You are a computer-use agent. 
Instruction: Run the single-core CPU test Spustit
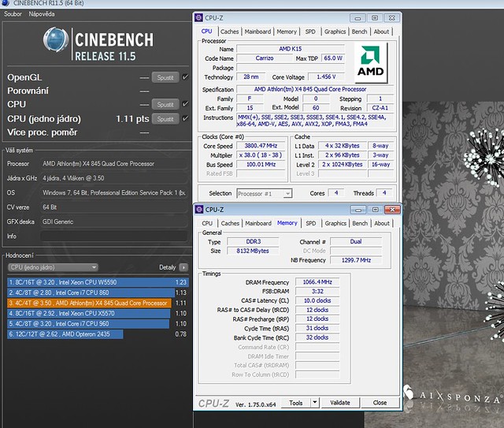click(165, 119)
